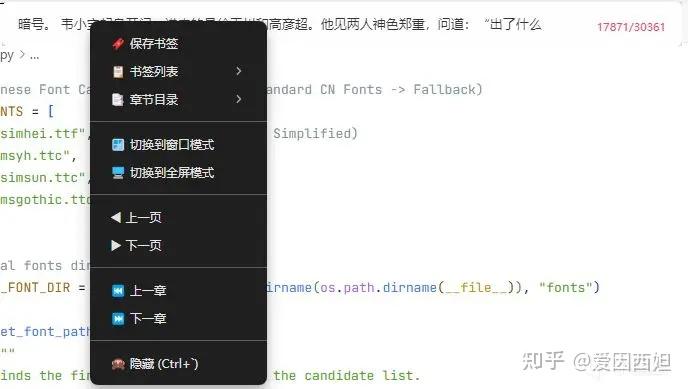Click the document icon beside 章节目录
This screenshot has height=389, width=688.
118,100
